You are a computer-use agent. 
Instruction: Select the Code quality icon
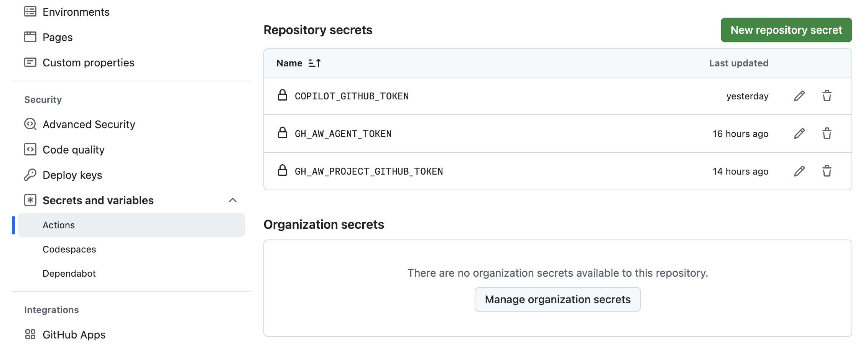click(x=30, y=150)
